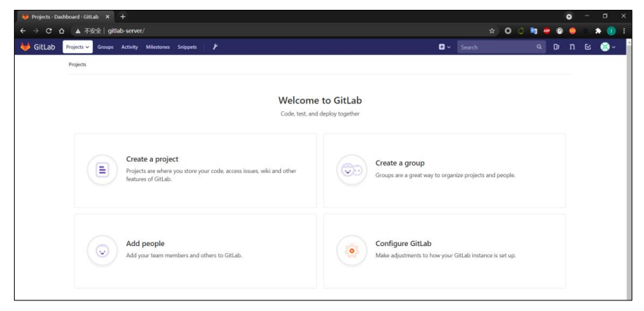Open a new browser tab
Screen dimensions: 644x311
tap(123, 17)
